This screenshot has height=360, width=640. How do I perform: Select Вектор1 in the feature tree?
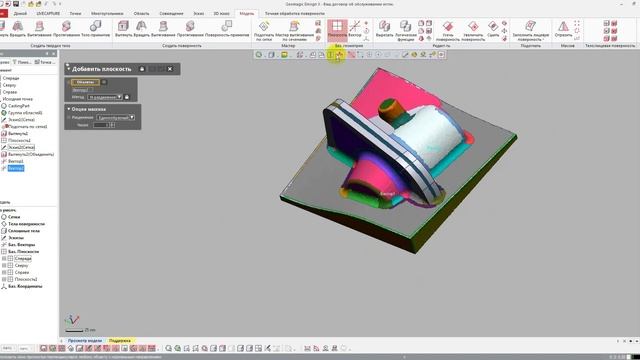(16, 161)
